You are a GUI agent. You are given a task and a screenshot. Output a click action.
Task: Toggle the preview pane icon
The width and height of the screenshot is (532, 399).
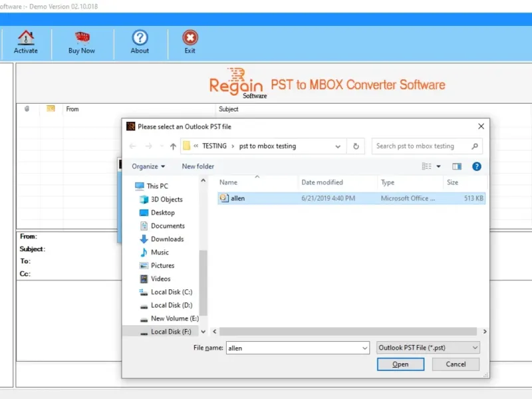point(457,166)
